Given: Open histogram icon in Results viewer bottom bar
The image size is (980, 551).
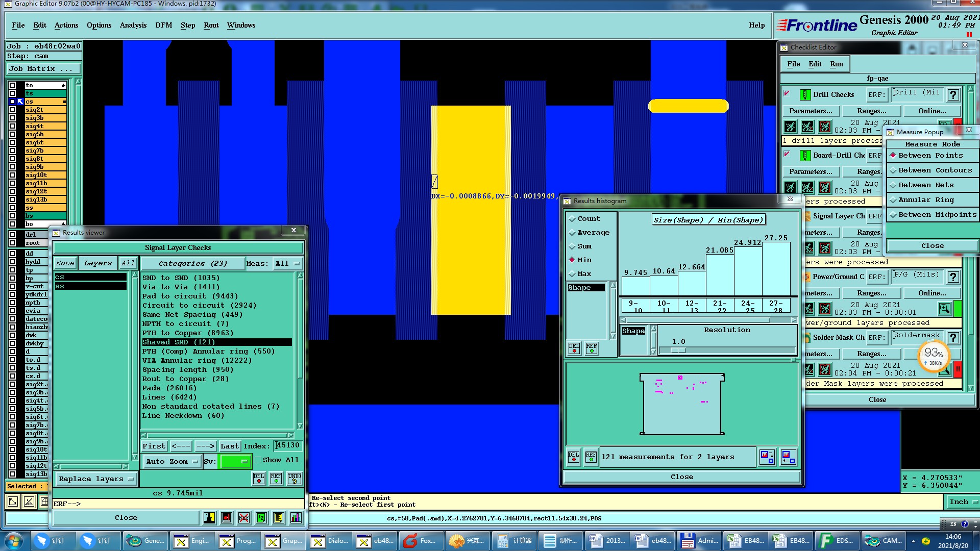Looking at the screenshot, I should [x=296, y=518].
